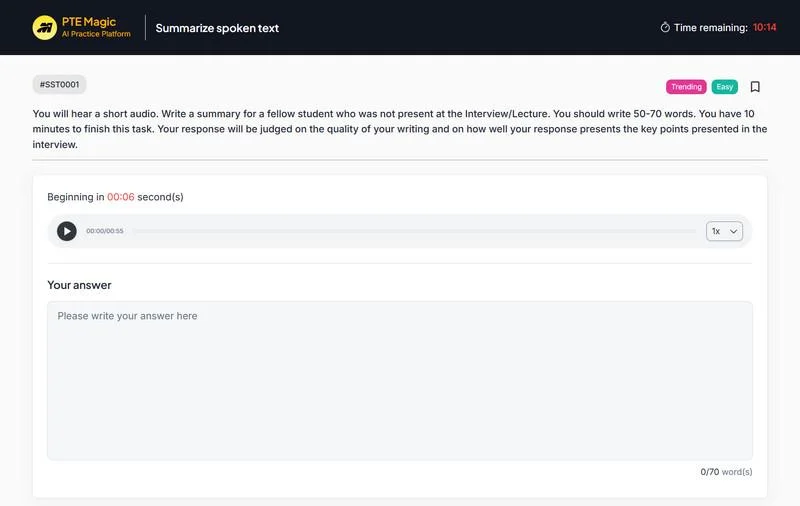The height and width of the screenshot is (506, 800).
Task: Click the #SST0001 question ID tag
Action: click(59, 85)
